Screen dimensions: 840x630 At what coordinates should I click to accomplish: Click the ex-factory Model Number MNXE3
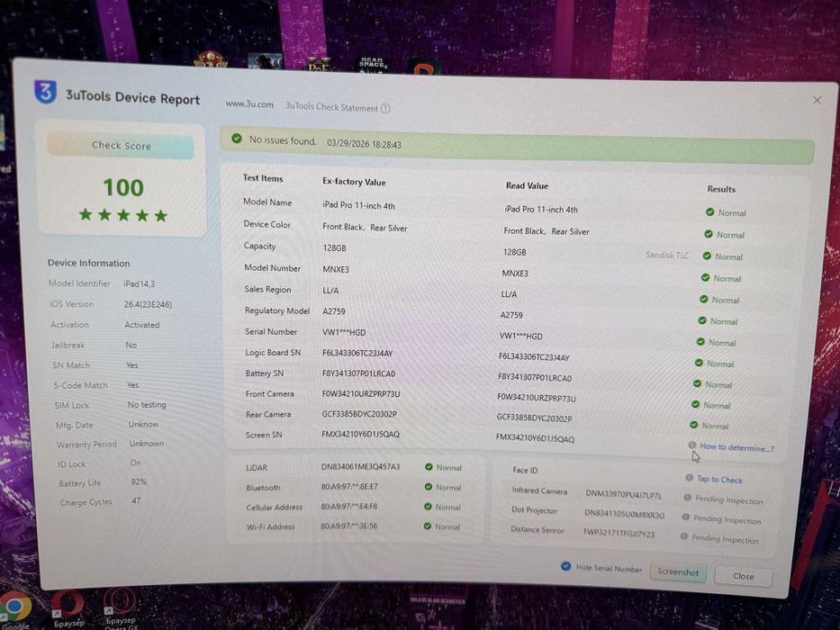coord(336,269)
